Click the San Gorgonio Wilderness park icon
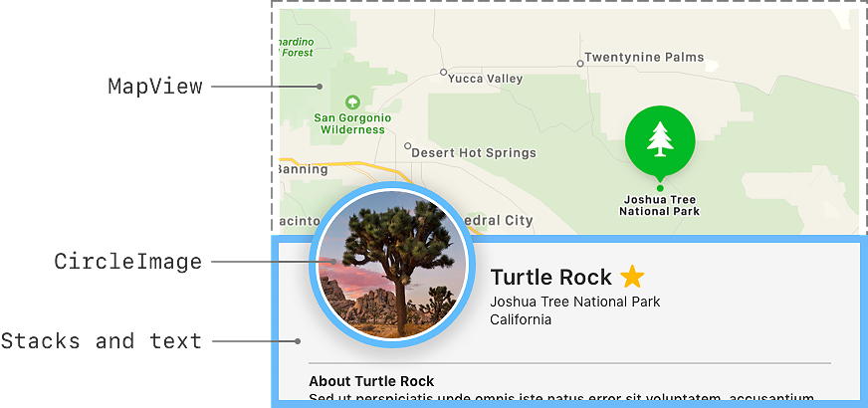Screen dimensions: 868x408 [351, 102]
